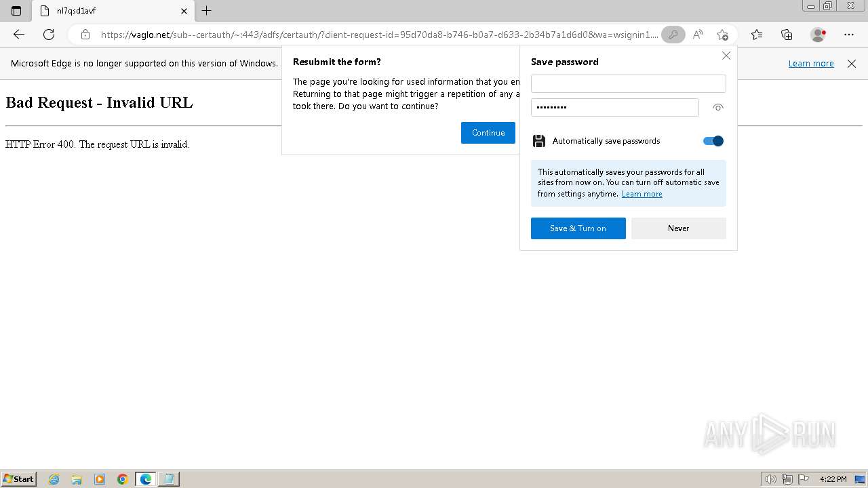This screenshot has width=868, height=488.
Task: Switch to Microsoft Edge taskbar icon
Action: coord(146,479)
